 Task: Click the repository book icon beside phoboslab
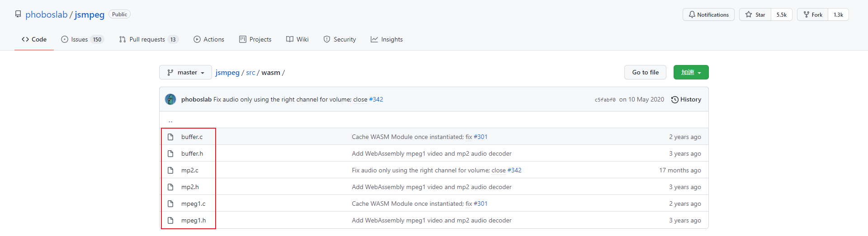pos(18,14)
